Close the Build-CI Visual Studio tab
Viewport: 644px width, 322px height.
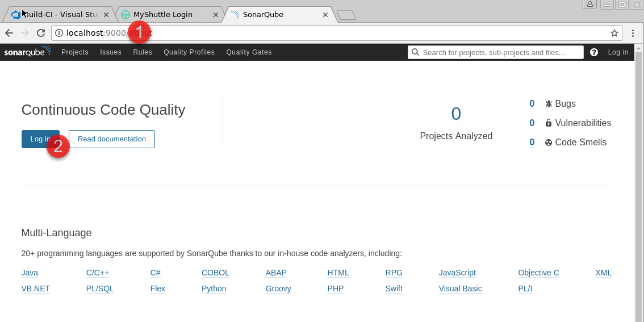(106, 15)
